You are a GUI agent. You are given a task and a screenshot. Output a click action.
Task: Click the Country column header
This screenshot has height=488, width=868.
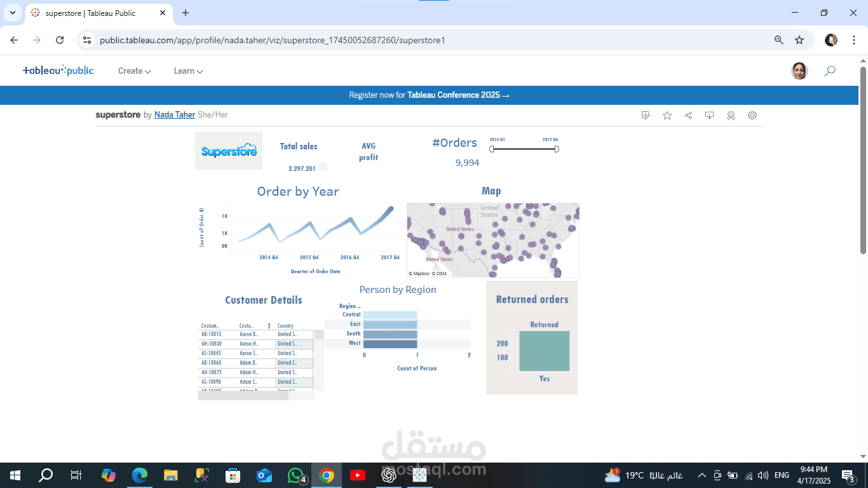click(286, 326)
